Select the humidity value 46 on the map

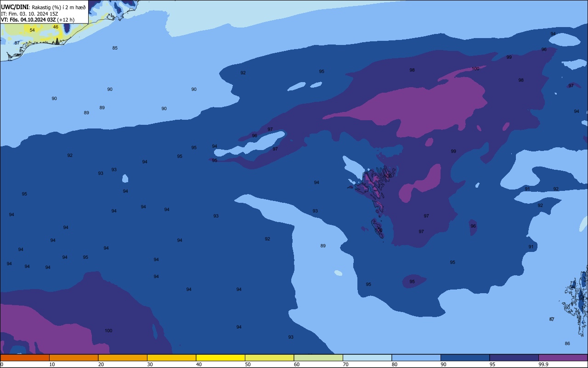[x=56, y=27]
